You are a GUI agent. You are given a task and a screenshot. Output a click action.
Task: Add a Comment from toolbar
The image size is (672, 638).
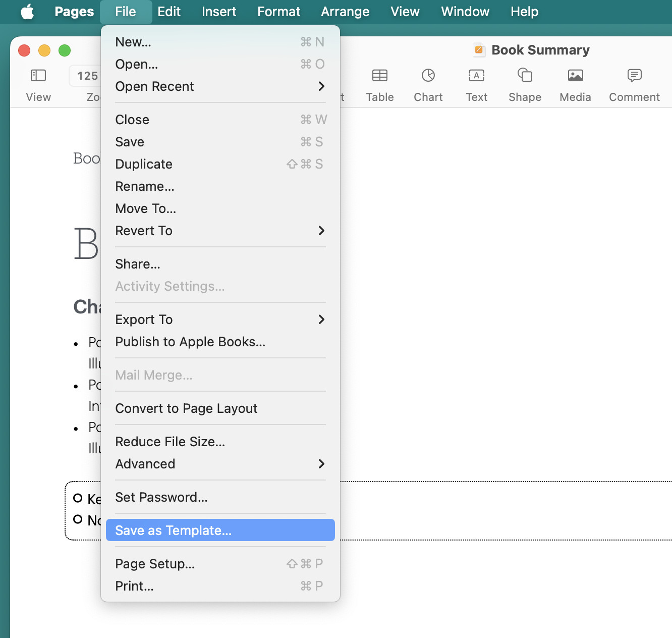click(x=634, y=76)
